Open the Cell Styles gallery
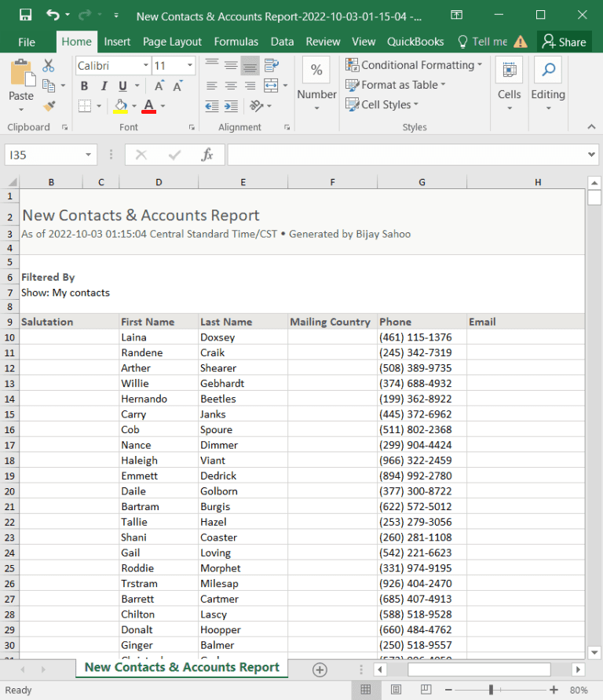 pyautogui.click(x=382, y=104)
